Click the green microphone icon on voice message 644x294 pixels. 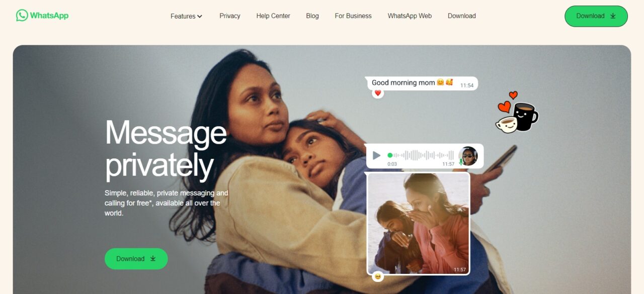click(x=461, y=162)
